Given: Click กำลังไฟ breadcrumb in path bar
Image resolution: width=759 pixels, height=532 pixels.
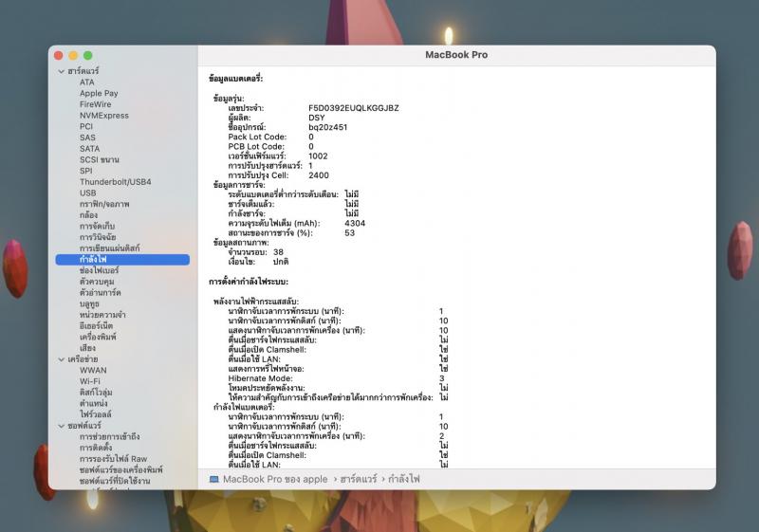Looking at the screenshot, I should (x=404, y=479).
